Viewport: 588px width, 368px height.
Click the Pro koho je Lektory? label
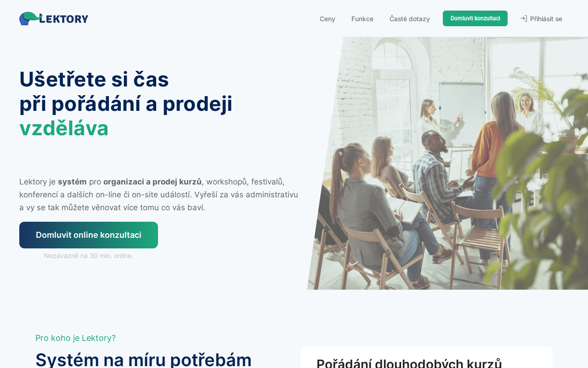pos(76,338)
